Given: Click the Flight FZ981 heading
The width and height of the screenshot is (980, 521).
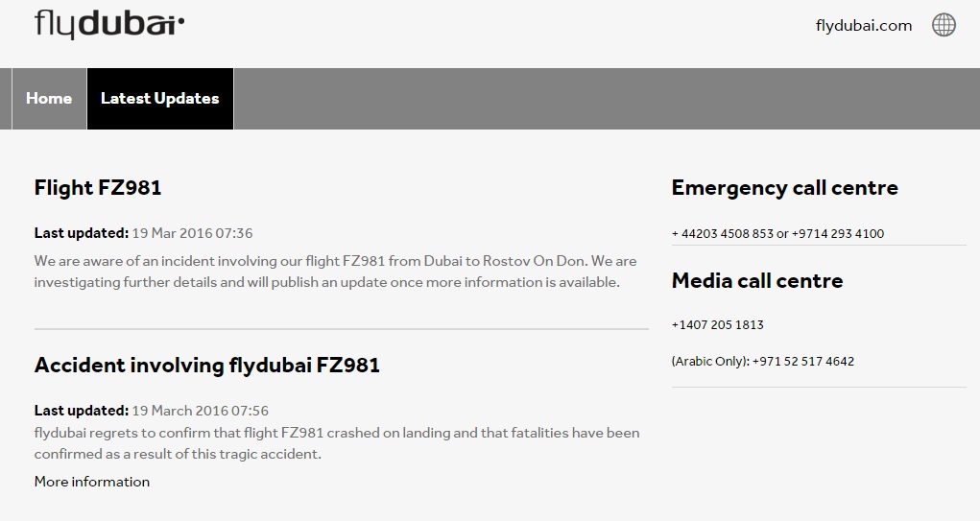Looking at the screenshot, I should click(98, 188).
